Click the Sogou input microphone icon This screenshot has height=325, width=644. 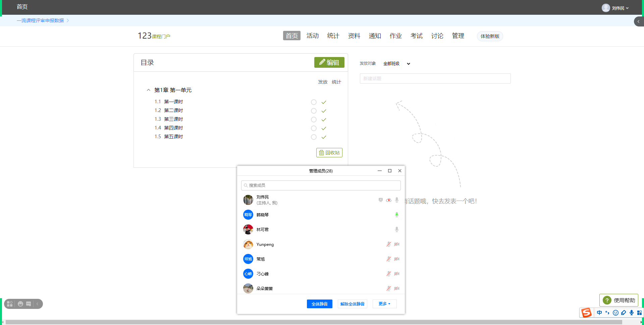point(631,313)
